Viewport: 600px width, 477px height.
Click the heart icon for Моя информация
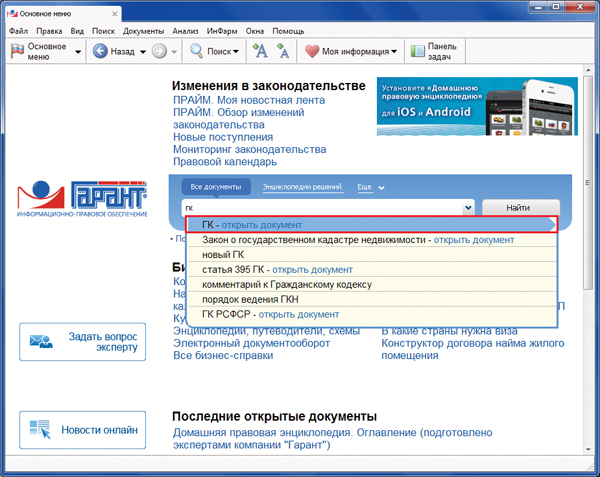click(x=311, y=51)
